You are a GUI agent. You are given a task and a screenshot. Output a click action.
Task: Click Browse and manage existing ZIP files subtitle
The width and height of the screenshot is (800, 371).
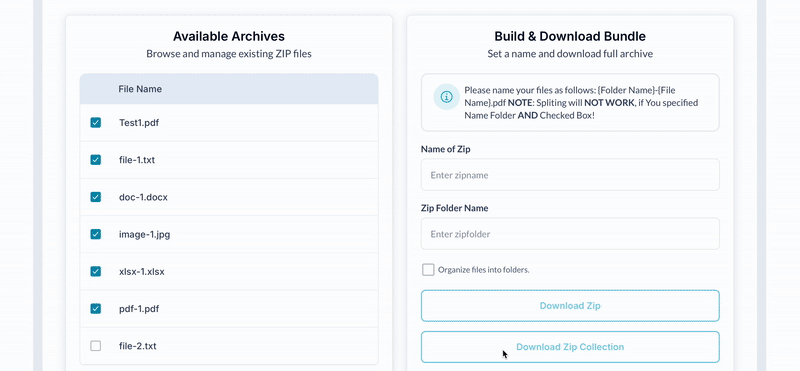click(x=229, y=54)
